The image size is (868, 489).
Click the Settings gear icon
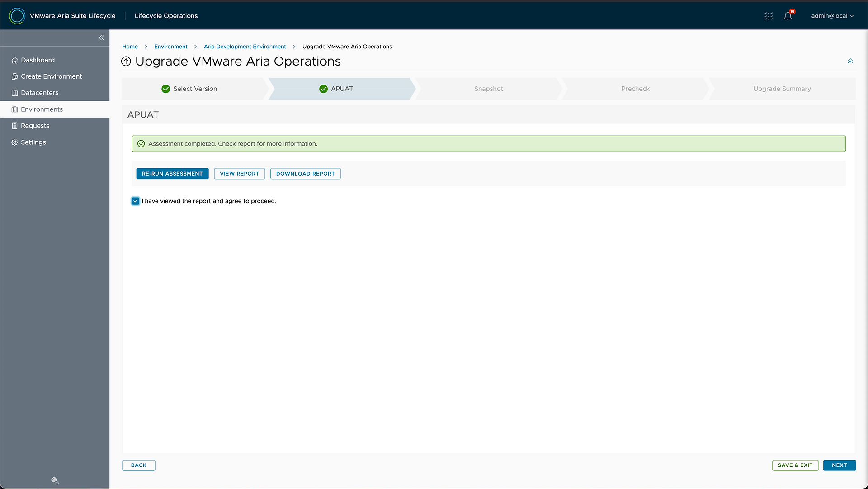click(15, 142)
